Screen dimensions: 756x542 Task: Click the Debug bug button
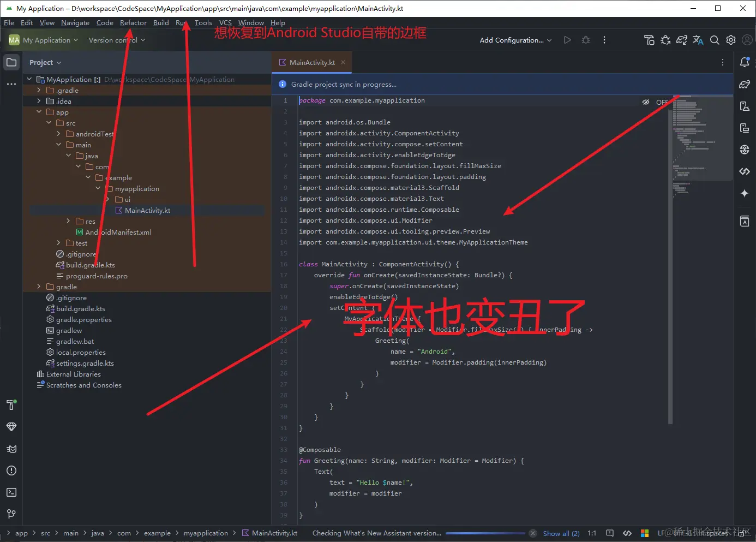[586, 40]
